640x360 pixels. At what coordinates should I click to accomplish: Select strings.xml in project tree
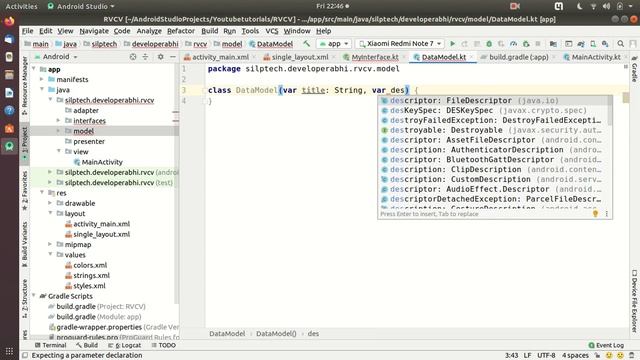[91, 275]
